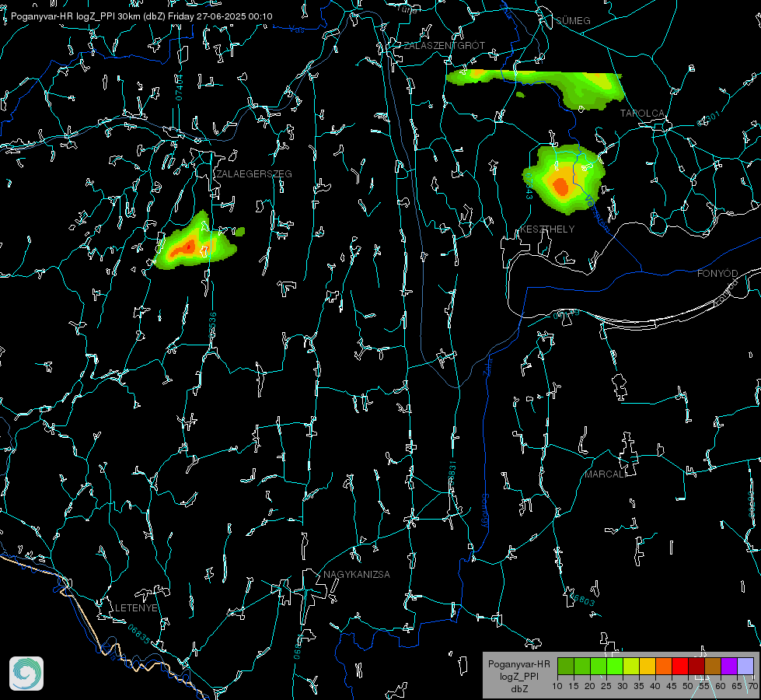Click the 30-35 dBZ yellow-green swatch
The width and height of the screenshot is (761, 700).
[631, 666]
